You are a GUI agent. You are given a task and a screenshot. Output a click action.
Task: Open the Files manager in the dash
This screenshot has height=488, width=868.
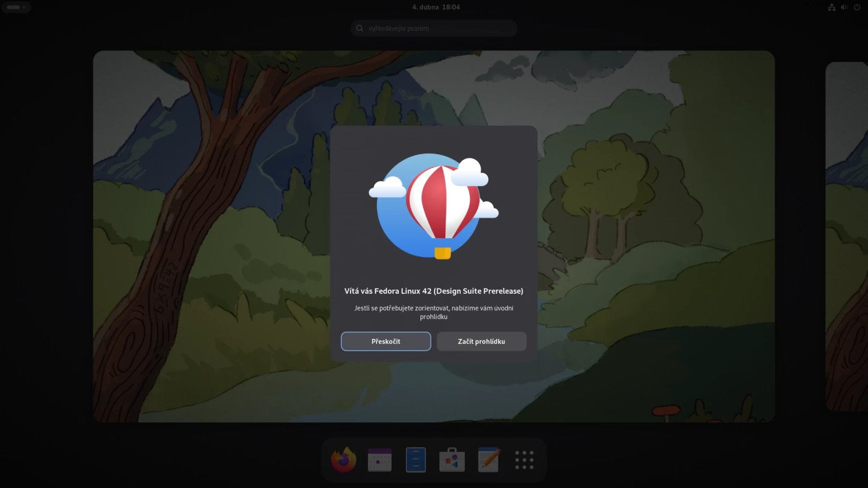(x=416, y=460)
